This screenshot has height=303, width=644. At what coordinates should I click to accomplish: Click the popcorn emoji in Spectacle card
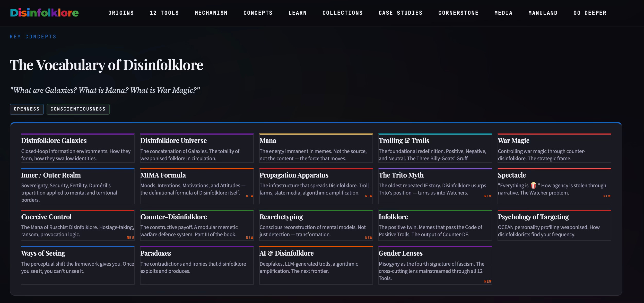[533, 185]
